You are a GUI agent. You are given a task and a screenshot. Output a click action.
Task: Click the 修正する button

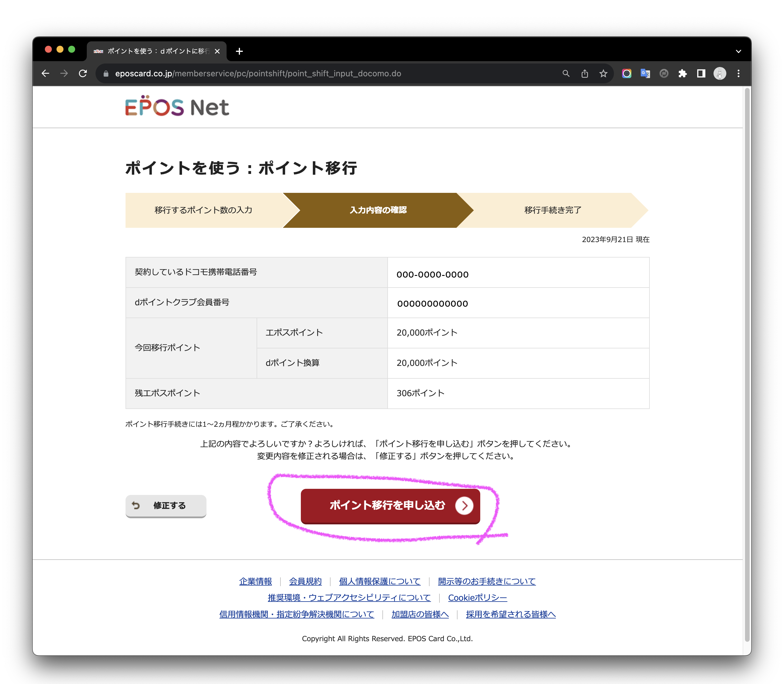tap(166, 506)
